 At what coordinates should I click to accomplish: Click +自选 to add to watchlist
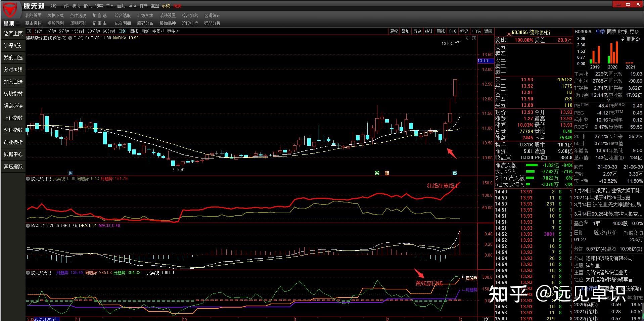pyautogui.click(x=476, y=31)
